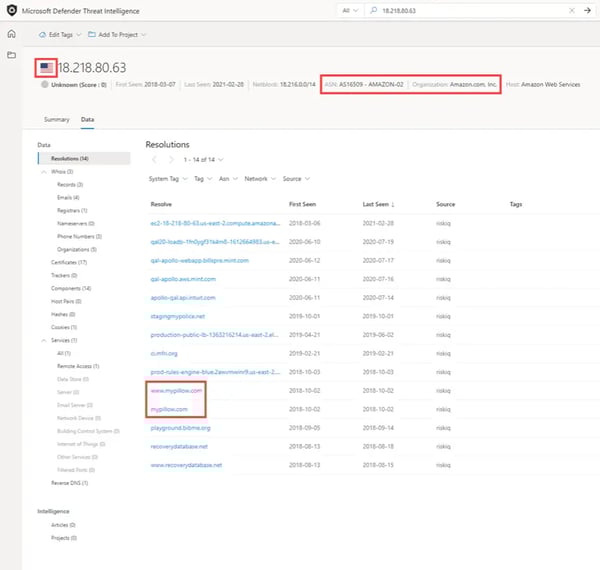Viewport: 600px width, 570px height.
Task: Open recoverydatabase.net resolution link
Action: (179, 446)
